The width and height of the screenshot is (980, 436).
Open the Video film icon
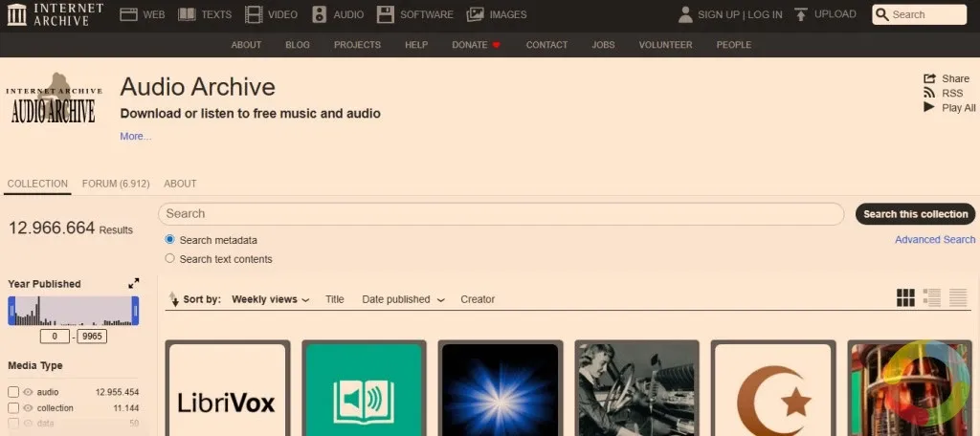[x=254, y=14]
